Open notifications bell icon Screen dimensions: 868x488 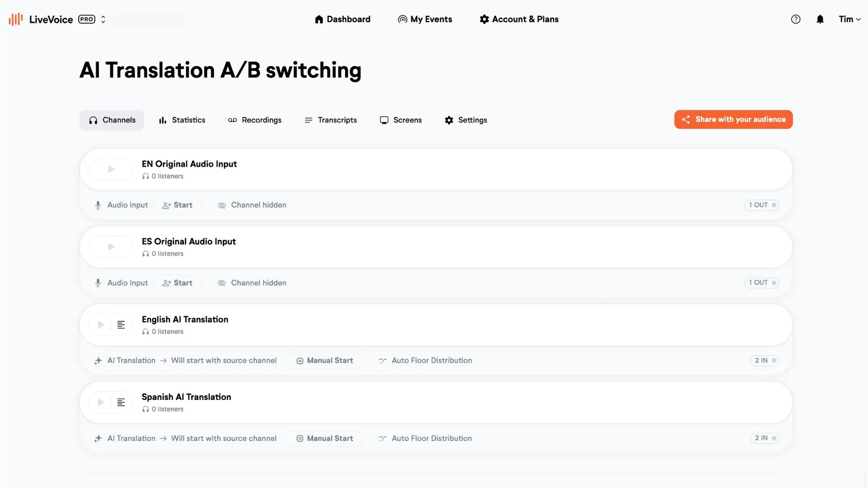click(x=820, y=19)
